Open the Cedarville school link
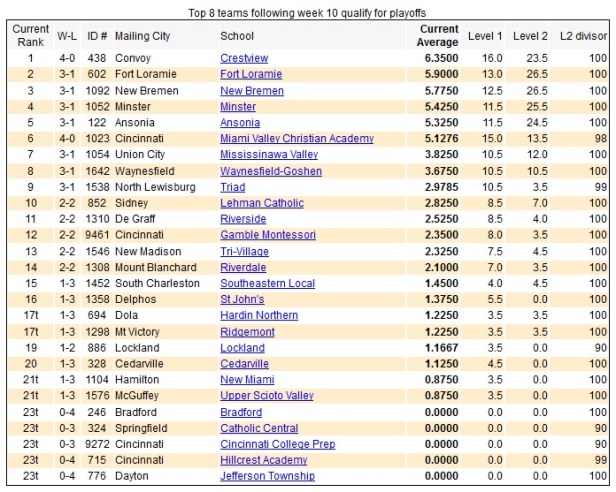Viewport: 616px width, 492px height. tap(244, 364)
